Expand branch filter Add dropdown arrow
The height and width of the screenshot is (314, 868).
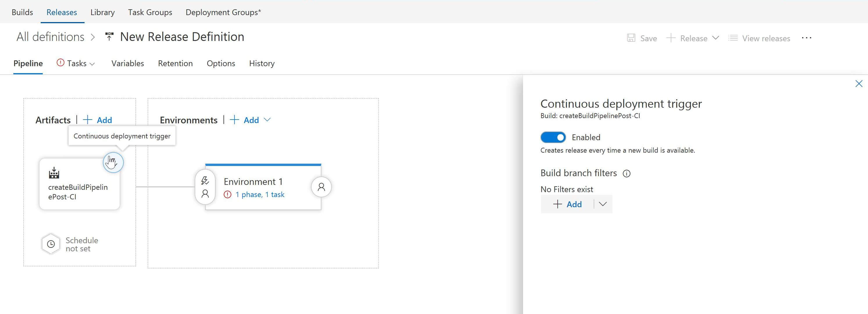coord(603,204)
